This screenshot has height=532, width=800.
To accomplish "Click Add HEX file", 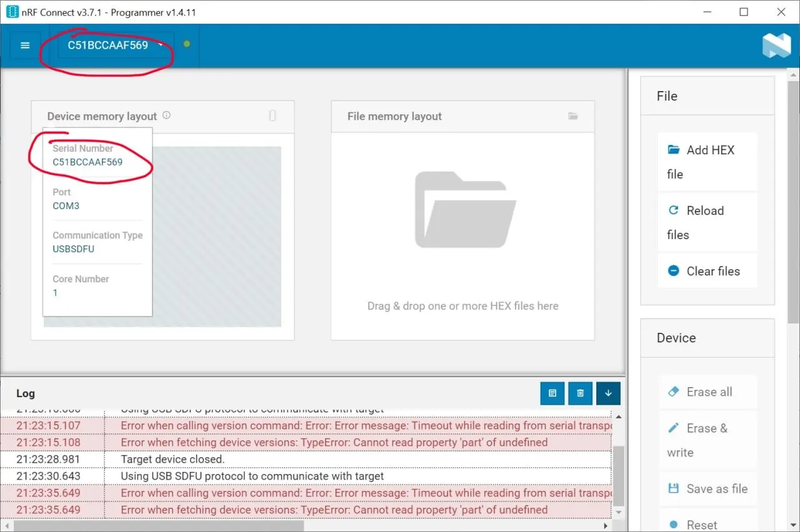I will pos(707,162).
